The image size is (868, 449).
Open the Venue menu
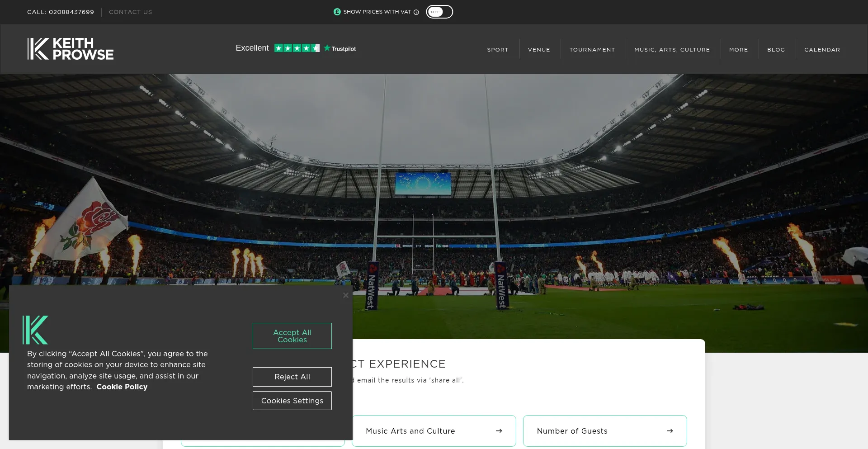539,50
